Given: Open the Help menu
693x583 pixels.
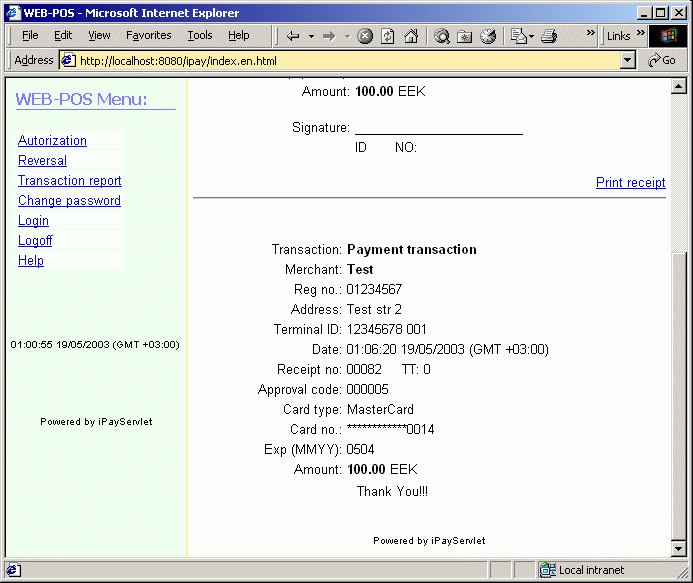Looking at the screenshot, I should [239, 35].
